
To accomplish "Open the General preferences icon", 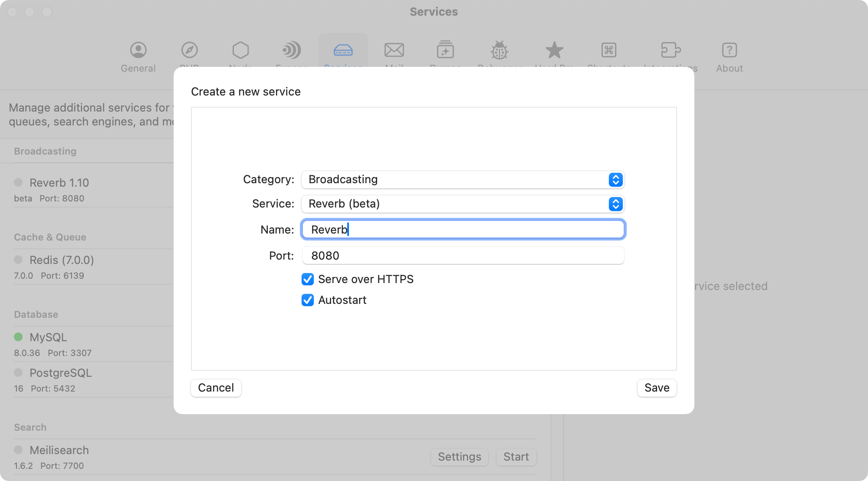I will (138, 50).
